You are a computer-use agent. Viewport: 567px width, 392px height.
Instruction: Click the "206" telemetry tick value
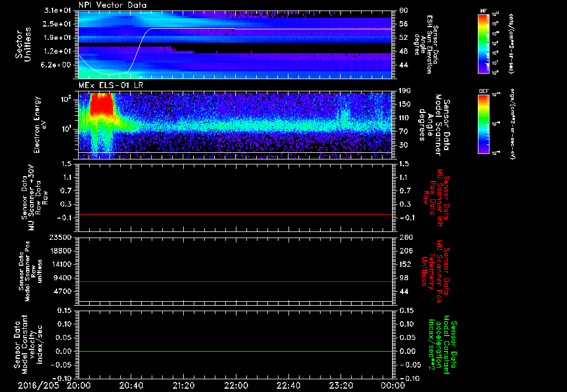point(405,251)
